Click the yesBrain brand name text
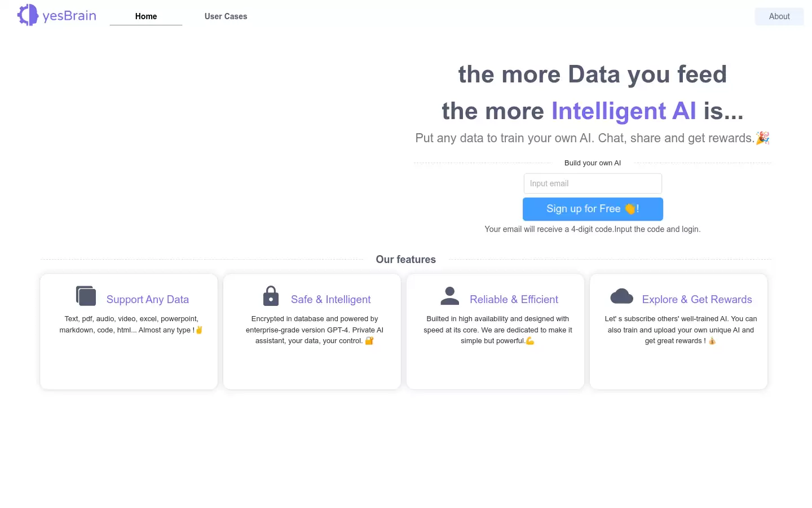812x508 pixels. (x=69, y=16)
